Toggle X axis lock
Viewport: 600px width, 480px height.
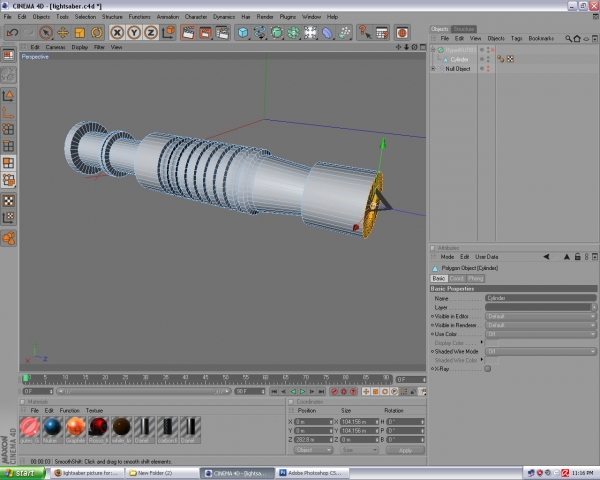[117, 33]
